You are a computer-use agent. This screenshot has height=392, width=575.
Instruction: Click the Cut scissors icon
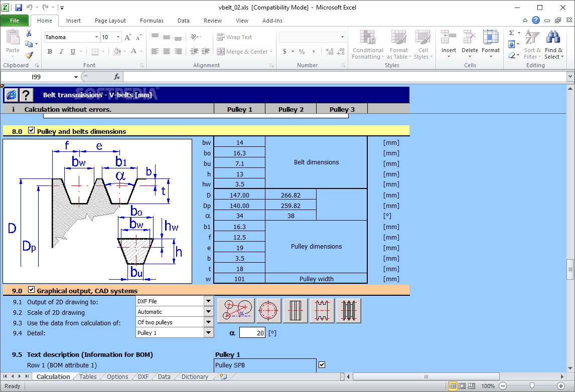click(29, 34)
